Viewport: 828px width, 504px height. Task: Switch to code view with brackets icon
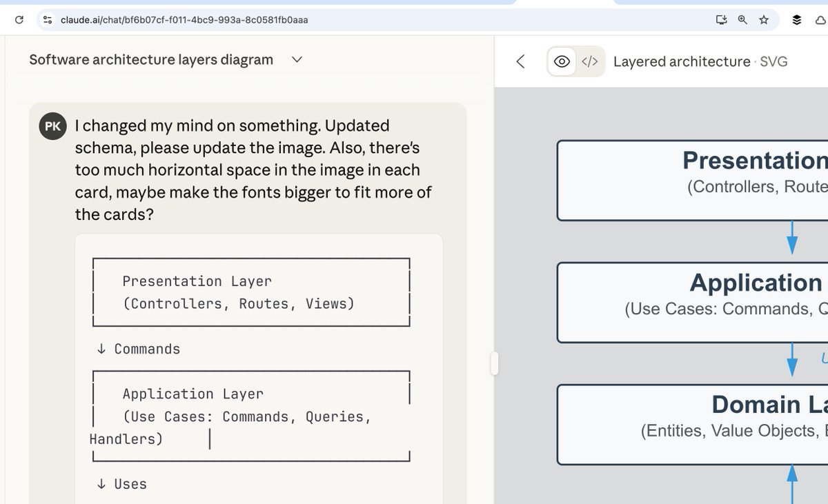click(590, 61)
